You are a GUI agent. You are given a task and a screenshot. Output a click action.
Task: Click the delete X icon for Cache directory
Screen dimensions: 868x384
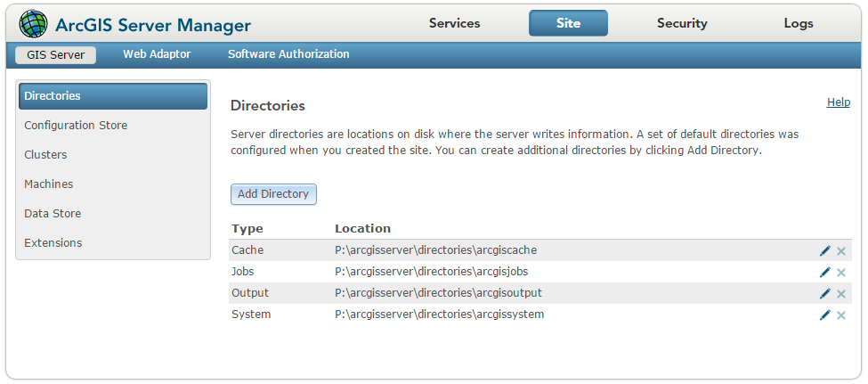pos(841,251)
